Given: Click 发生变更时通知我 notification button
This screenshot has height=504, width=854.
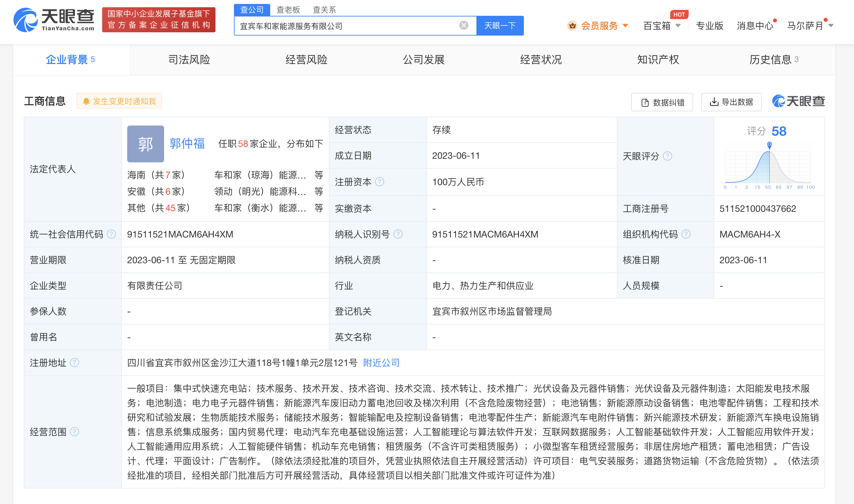Looking at the screenshot, I should click(x=119, y=101).
